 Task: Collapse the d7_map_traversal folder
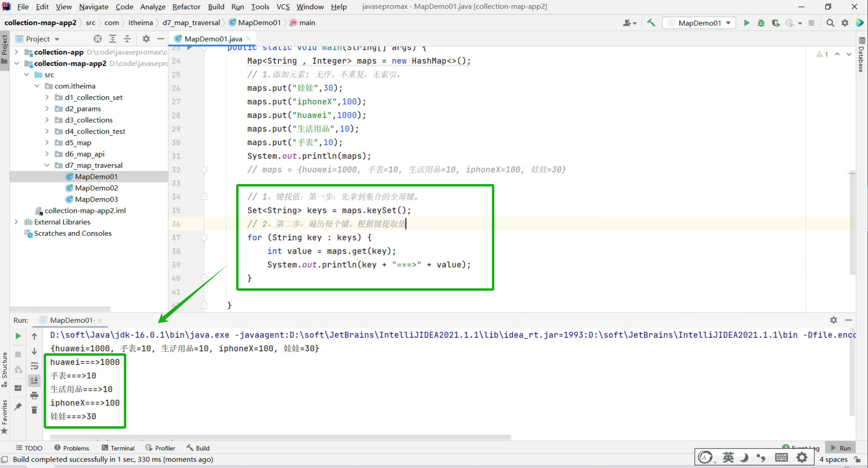coord(47,165)
